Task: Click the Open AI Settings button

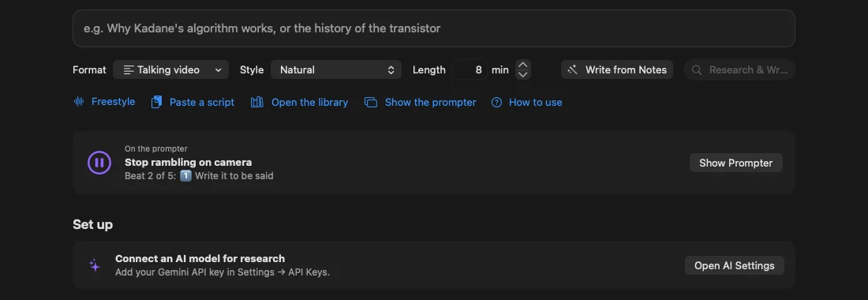Action: [734, 265]
